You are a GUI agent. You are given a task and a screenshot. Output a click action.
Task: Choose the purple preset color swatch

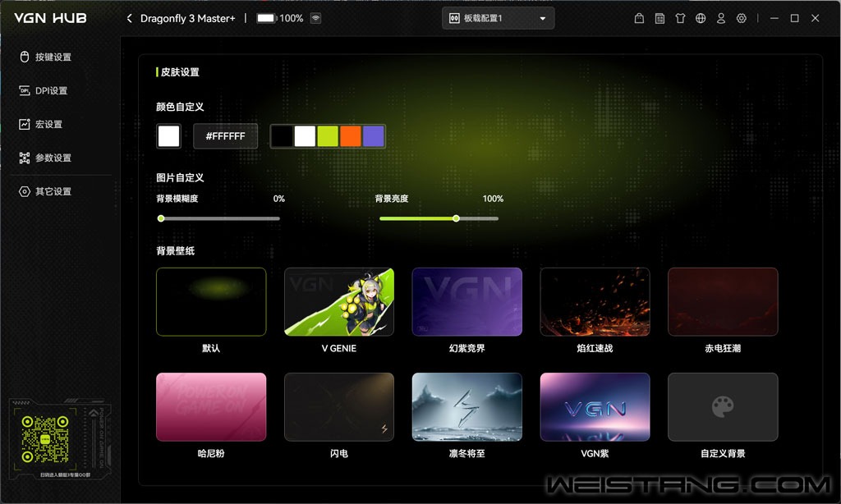tap(373, 136)
